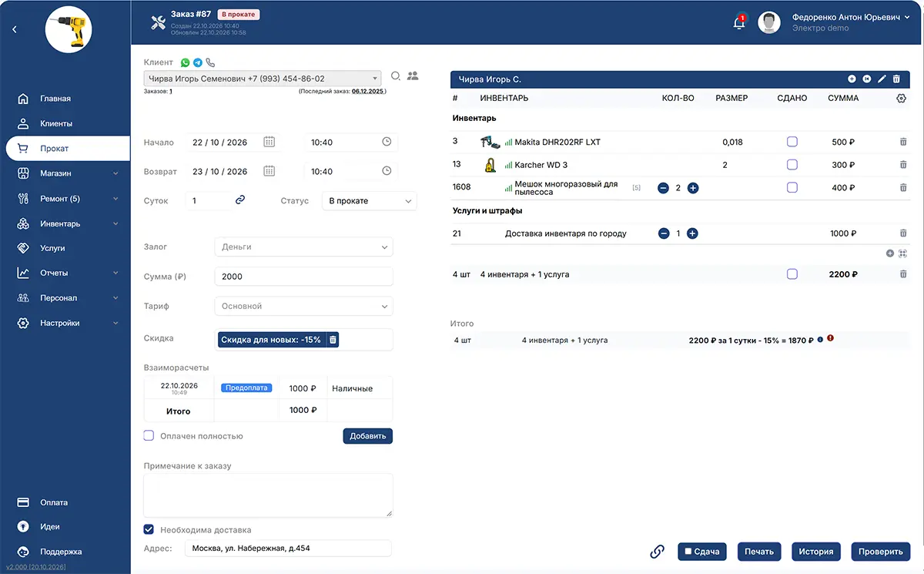Click the chain link icon next to Суток
Viewport: 924px width, 574px height.
tap(240, 200)
